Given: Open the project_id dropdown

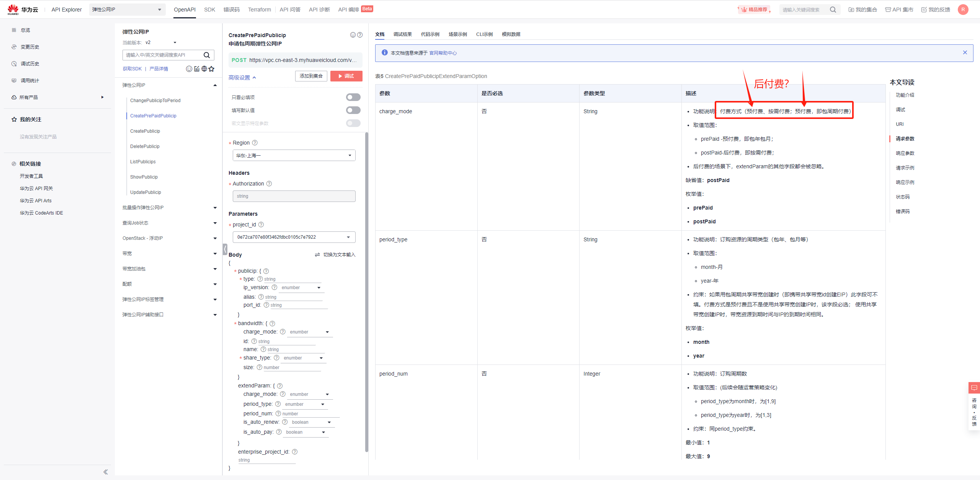Looking at the screenshot, I should click(x=294, y=237).
